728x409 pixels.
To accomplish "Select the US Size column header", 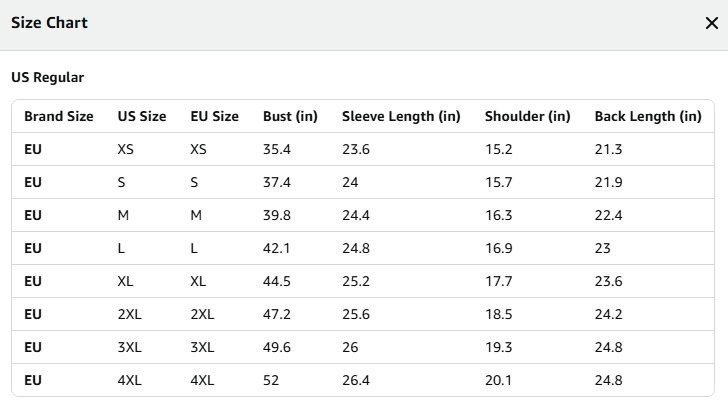I will [142, 116].
